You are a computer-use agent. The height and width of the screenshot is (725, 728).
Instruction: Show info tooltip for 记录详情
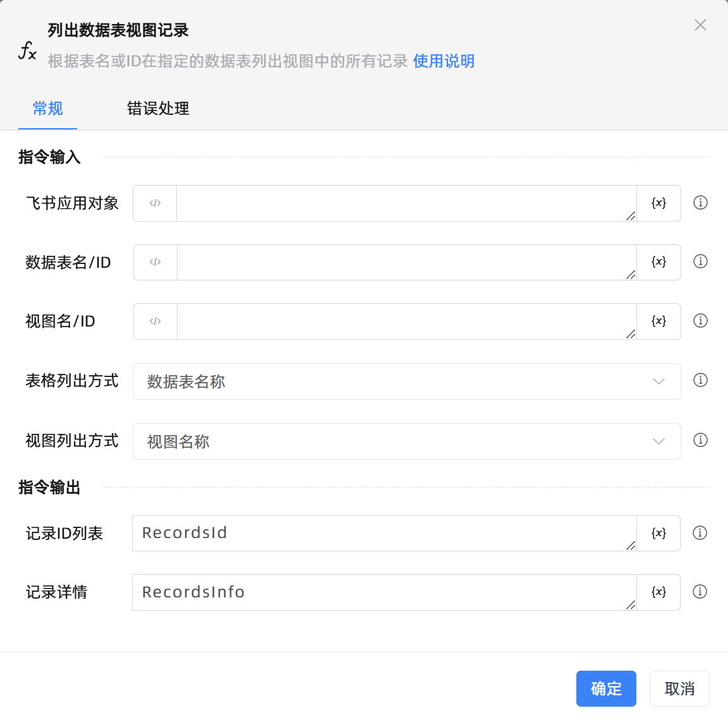[700, 592]
